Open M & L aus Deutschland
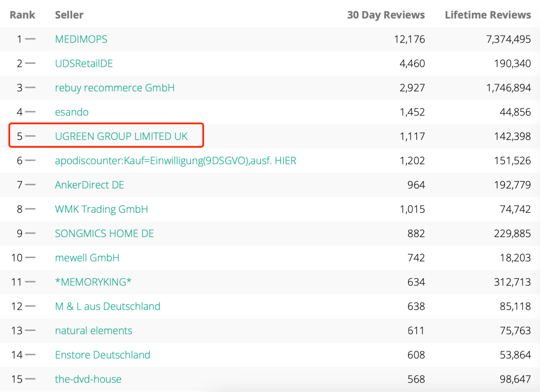 click(x=107, y=306)
